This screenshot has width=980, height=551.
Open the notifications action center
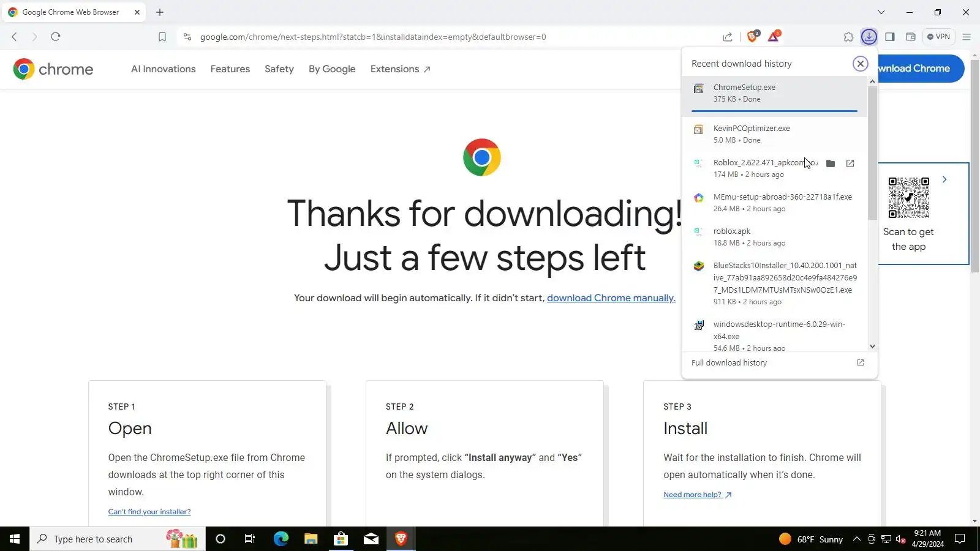pos(960,539)
